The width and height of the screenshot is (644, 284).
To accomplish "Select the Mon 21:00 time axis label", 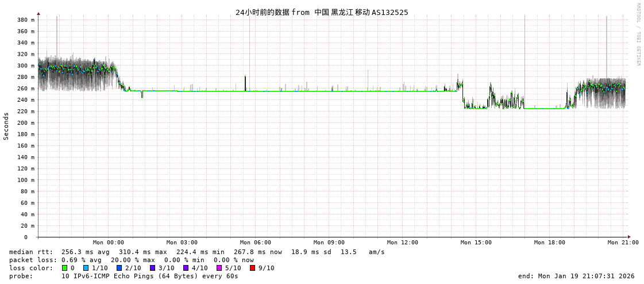I will [x=623, y=243].
